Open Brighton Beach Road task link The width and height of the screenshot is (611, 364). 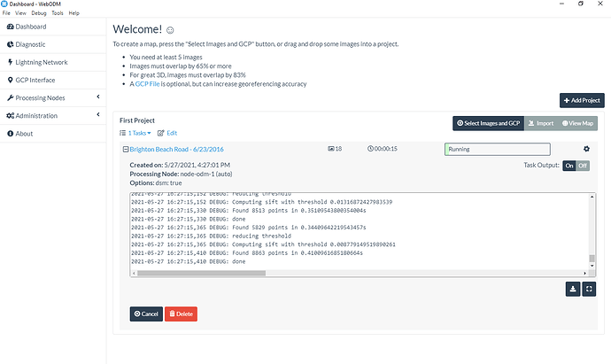(176, 150)
